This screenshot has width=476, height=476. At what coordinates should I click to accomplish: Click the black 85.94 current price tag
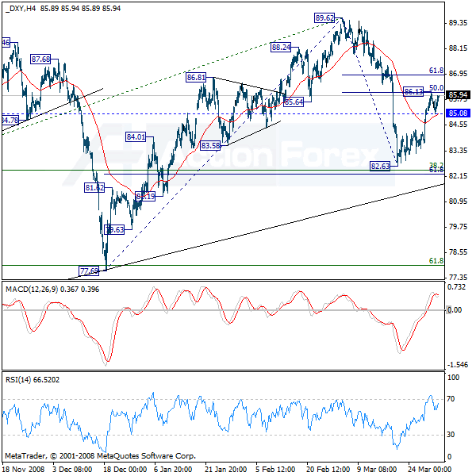[x=458, y=95]
